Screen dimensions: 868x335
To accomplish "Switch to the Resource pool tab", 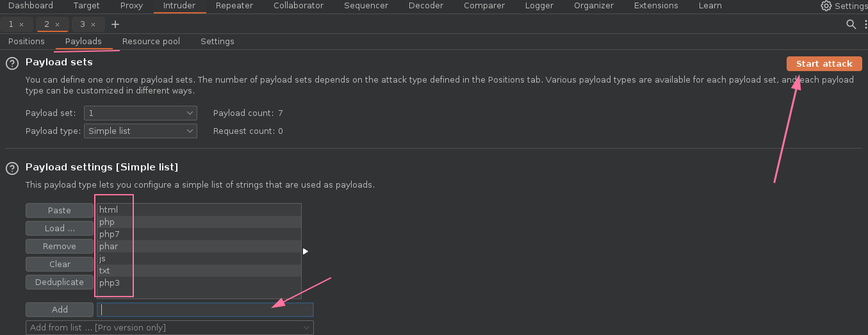I will pos(151,41).
